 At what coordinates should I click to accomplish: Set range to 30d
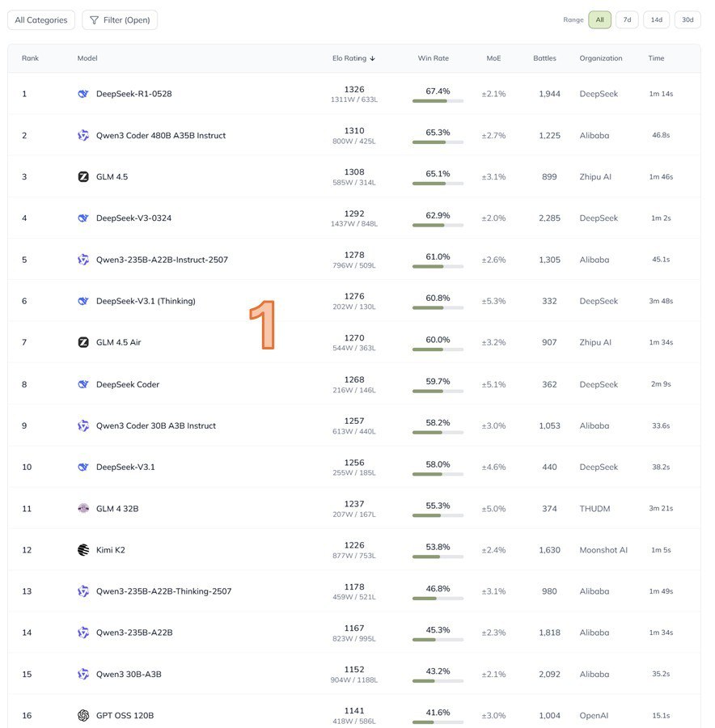[687, 20]
